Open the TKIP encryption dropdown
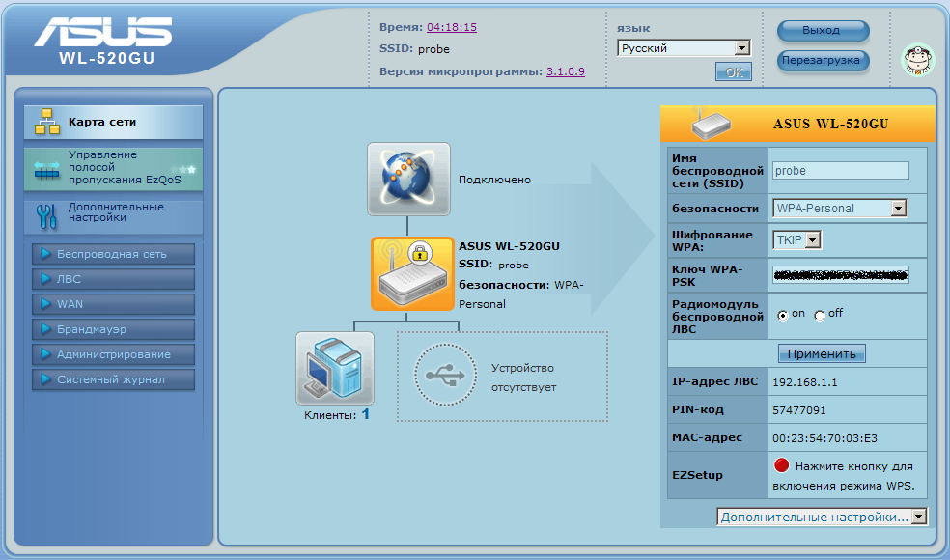Screen dimensions: 950x560 (796, 240)
